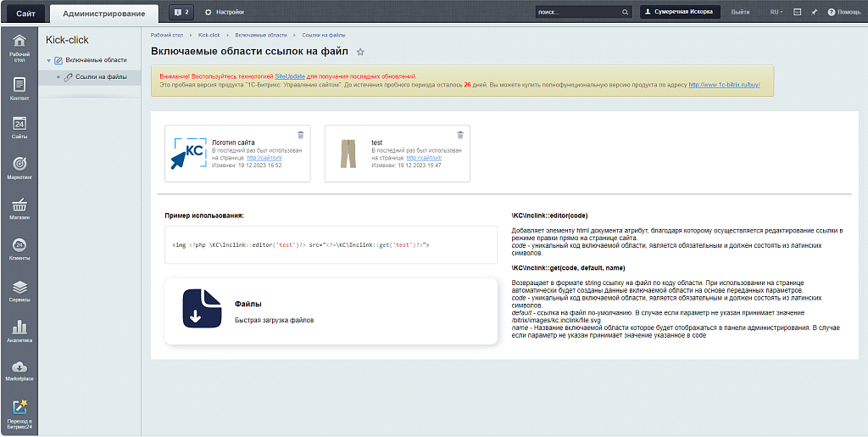This screenshot has width=868, height=437.
Task: Select Ссылки на файлы in the tree
Action: point(101,77)
